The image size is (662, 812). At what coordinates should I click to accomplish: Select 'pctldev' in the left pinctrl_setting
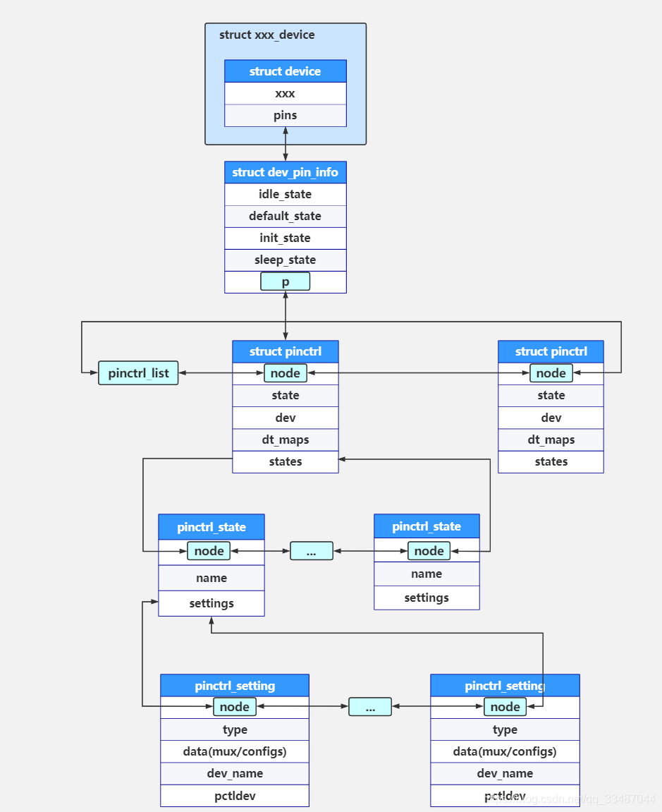click(x=235, y=796)
